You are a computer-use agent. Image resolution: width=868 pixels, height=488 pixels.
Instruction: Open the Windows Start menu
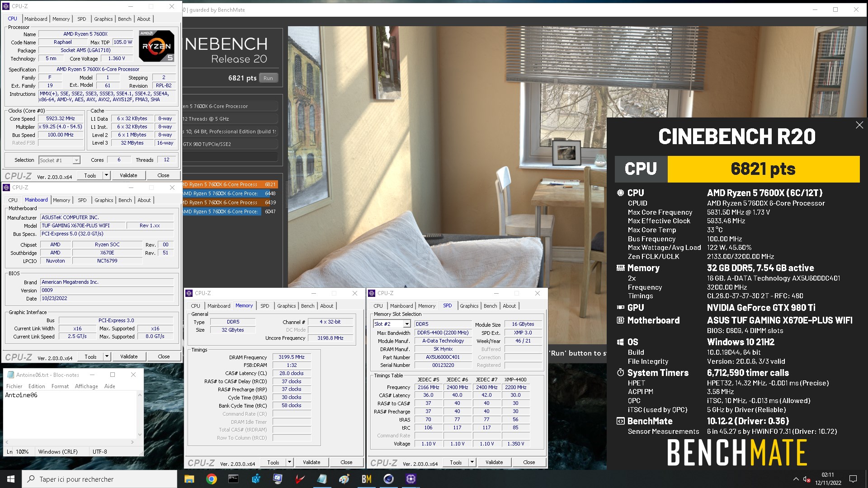(x=11, y=479)
